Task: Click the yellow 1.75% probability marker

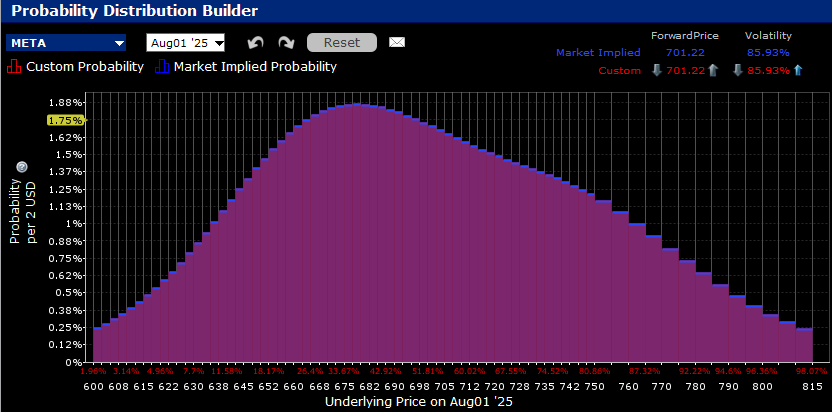Action: [x=65, y=120]
